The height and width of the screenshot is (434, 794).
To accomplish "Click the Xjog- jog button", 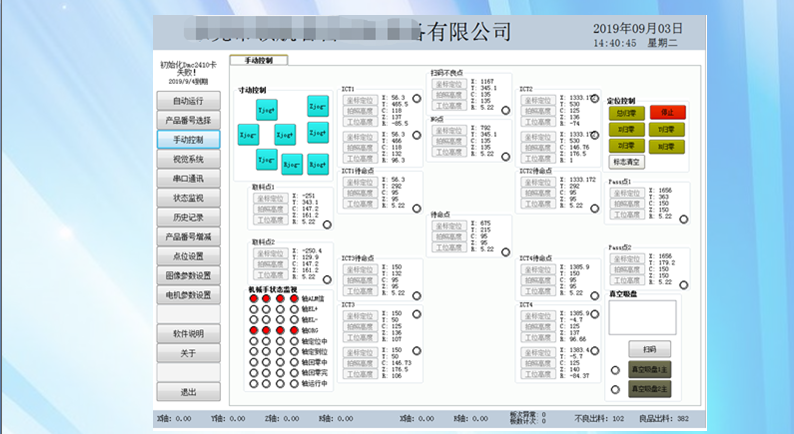I will pos(249,135).
